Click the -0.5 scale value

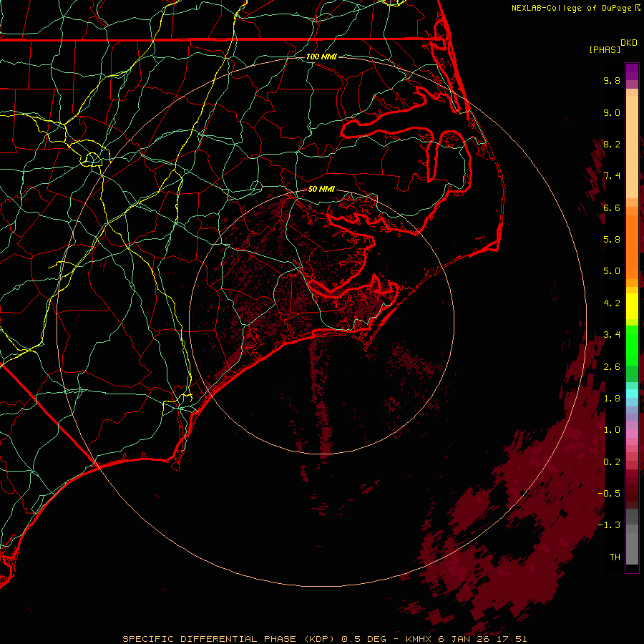coord(609,494)
